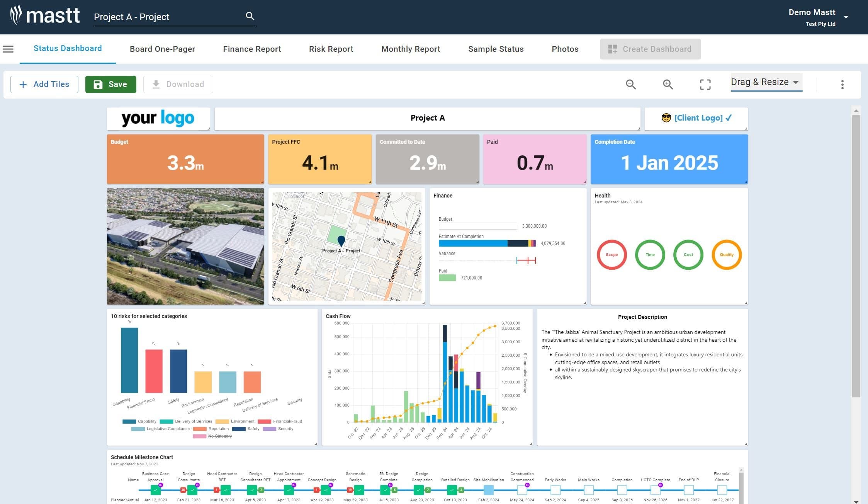Screen dimensions: 868x504
Task: Click the Business Case Approval milestone marker
Action: coord(155,490)
